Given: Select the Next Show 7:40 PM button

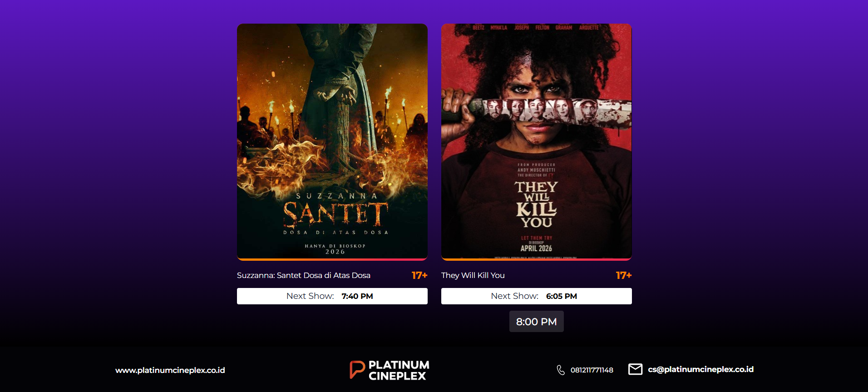Looking at the screenshot, I should point(332,296).
